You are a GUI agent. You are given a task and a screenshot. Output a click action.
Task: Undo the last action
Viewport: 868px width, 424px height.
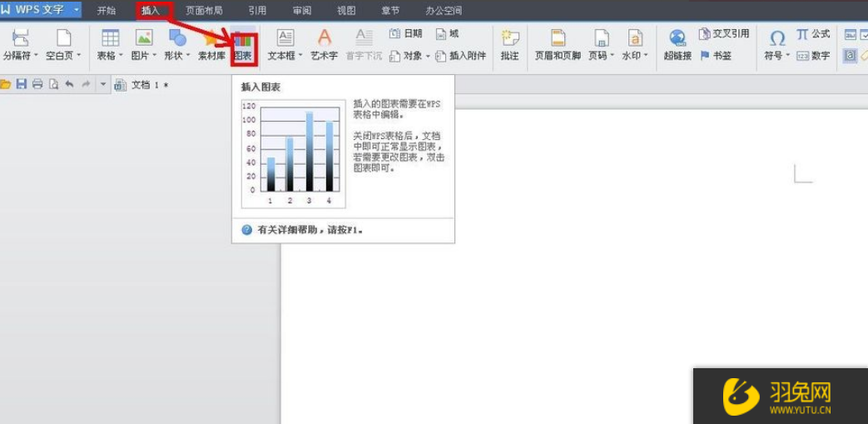click(69, 84)
